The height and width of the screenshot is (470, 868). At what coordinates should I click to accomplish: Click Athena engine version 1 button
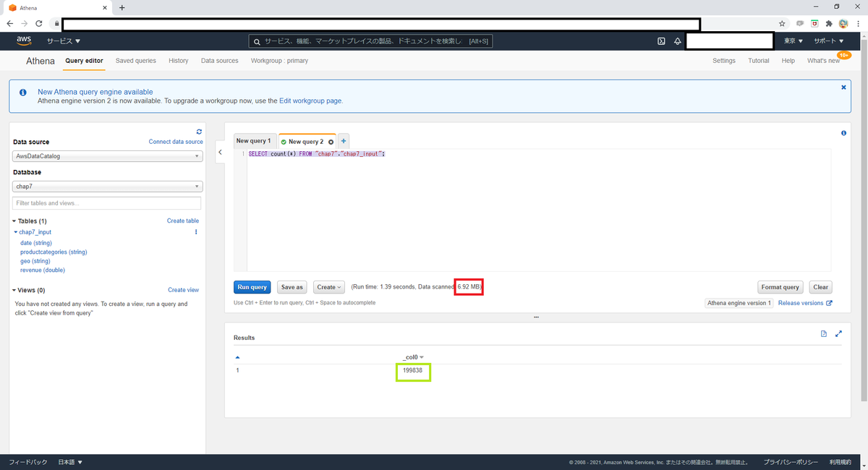739,303
